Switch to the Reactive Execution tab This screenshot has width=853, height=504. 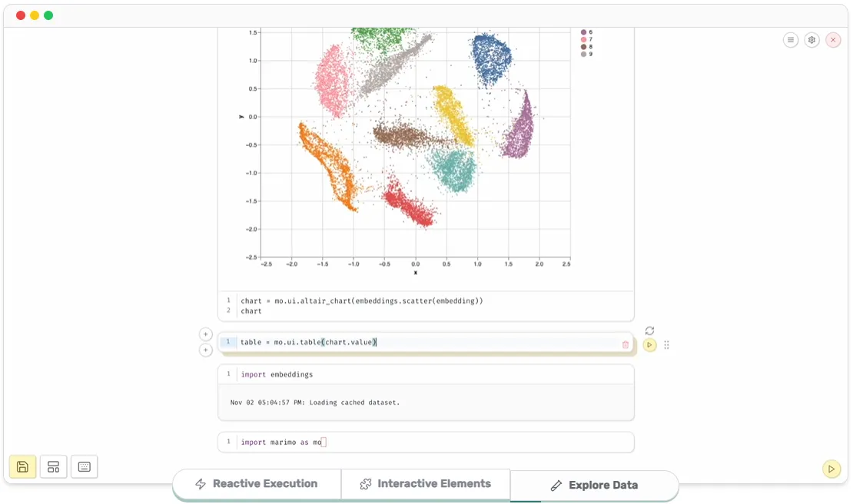(x=257, y=484)
